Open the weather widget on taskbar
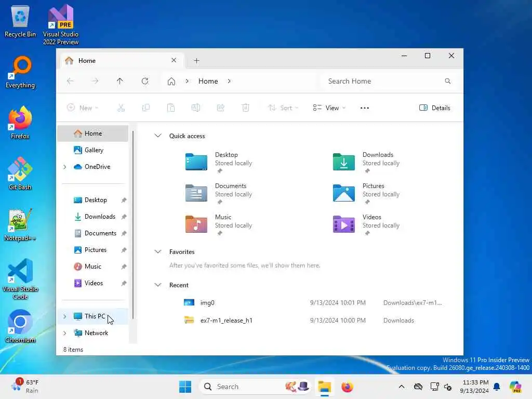Image resolution: width=532 pixels, height=399 pixels. tap(24, 387)
